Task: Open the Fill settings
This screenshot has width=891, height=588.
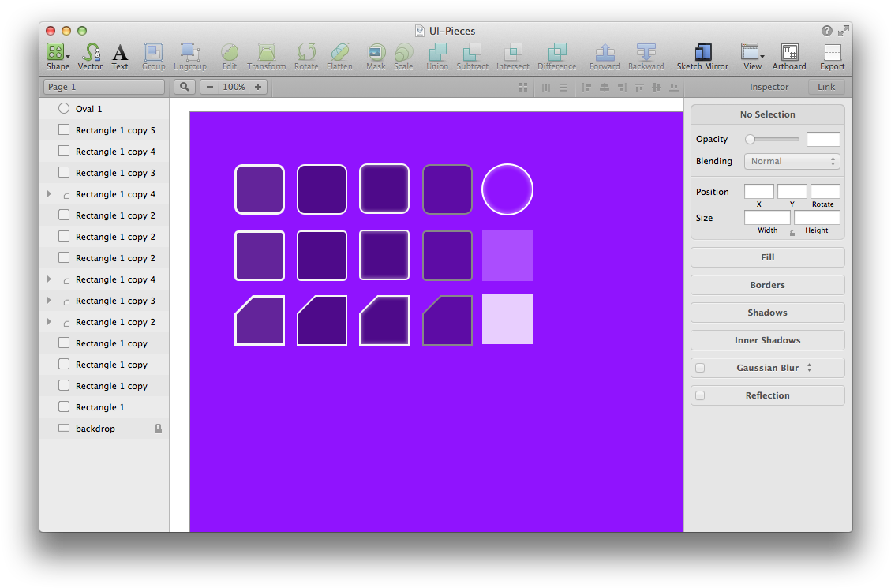Action: pos(766,257)
